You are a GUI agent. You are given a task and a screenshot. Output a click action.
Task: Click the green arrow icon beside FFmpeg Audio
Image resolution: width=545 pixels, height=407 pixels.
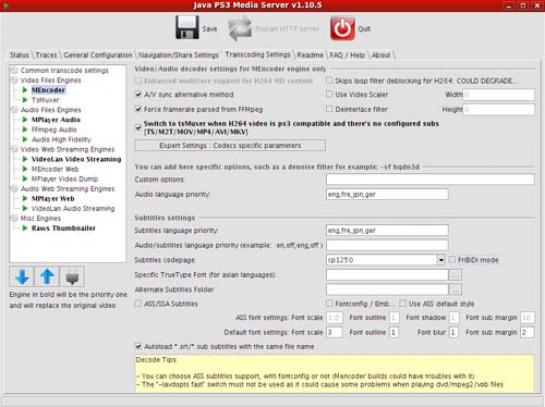tap(25, 129)
